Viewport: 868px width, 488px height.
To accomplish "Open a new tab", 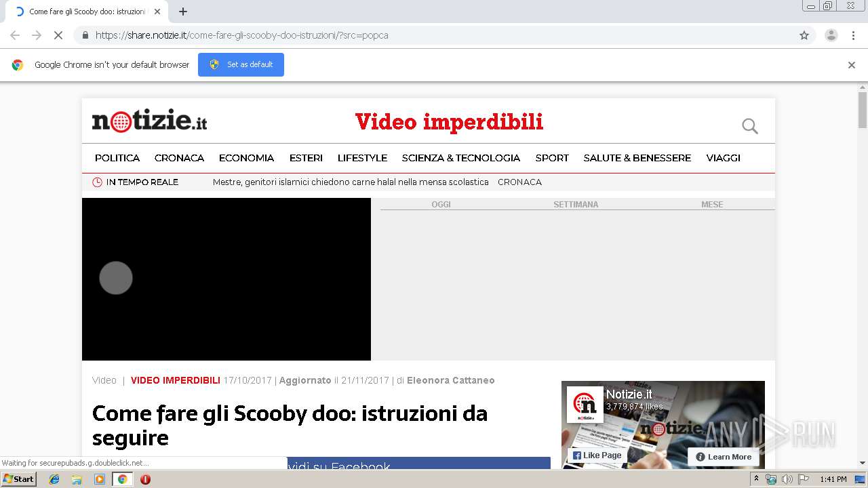I will tap(183, 12).
